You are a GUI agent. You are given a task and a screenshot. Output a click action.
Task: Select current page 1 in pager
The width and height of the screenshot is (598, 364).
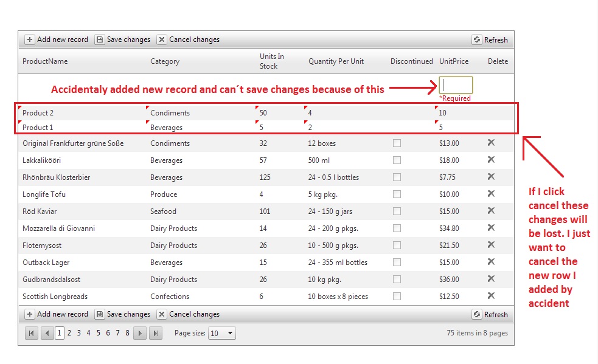(59, 333)
